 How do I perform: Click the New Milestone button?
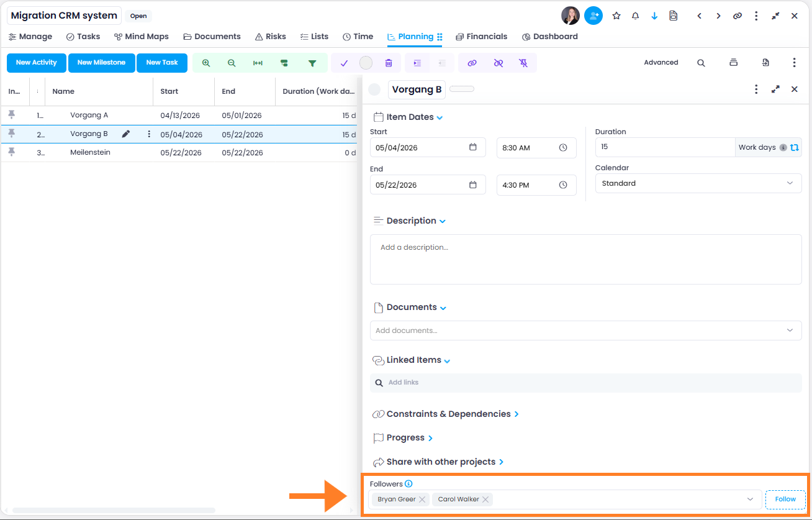point(101,63)
